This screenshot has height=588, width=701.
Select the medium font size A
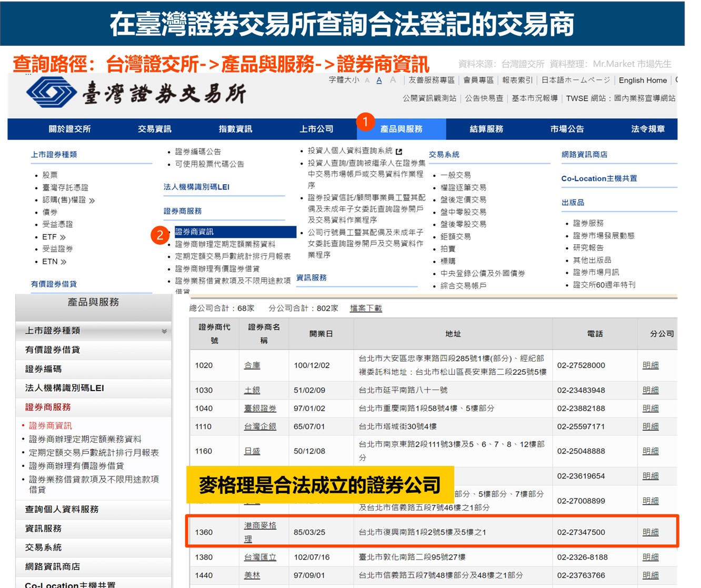pos(379,81)
